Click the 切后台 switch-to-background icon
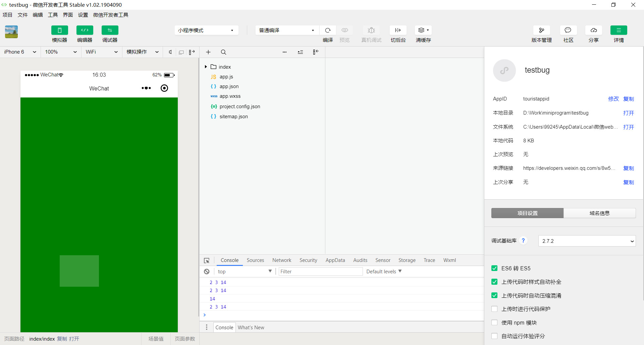The image size is (644, 345). (x=398, y=30)
